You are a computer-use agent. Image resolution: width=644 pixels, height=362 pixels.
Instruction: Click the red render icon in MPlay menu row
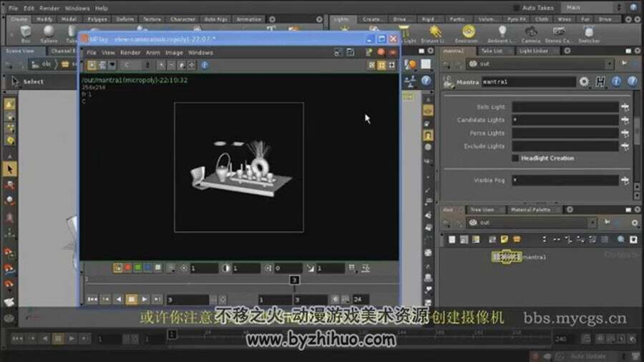coord(381,52)
